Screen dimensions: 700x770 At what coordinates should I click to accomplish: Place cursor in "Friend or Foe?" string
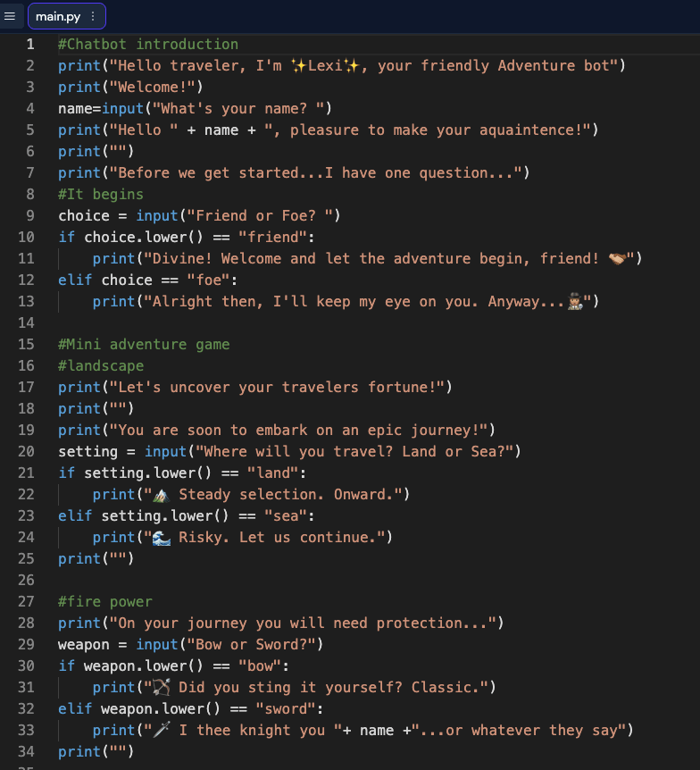tap(260, 215)
